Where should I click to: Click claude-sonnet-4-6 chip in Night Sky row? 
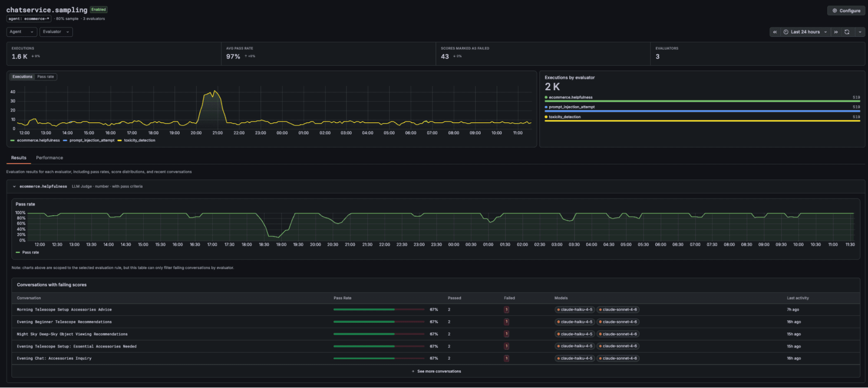coord(618,334)
